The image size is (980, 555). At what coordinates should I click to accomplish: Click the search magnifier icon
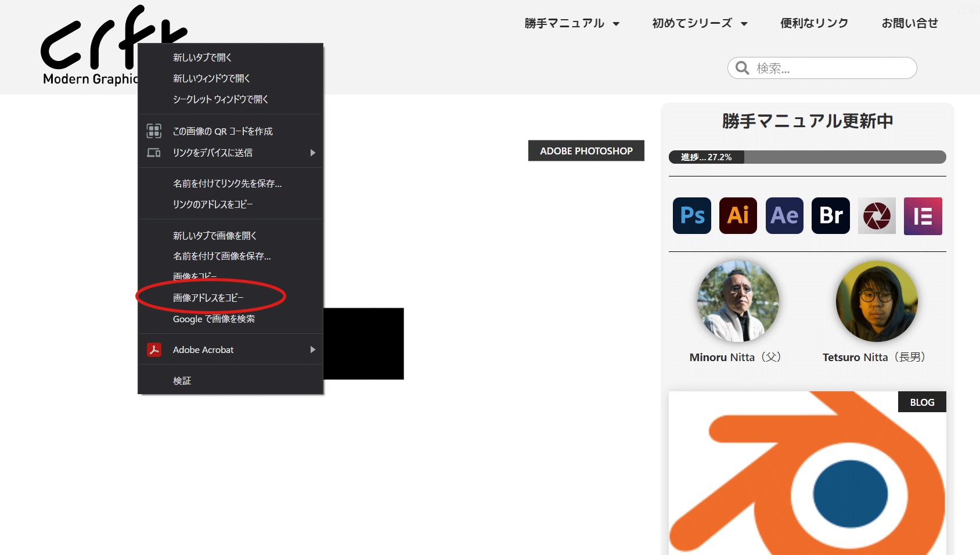pos(743,68)
